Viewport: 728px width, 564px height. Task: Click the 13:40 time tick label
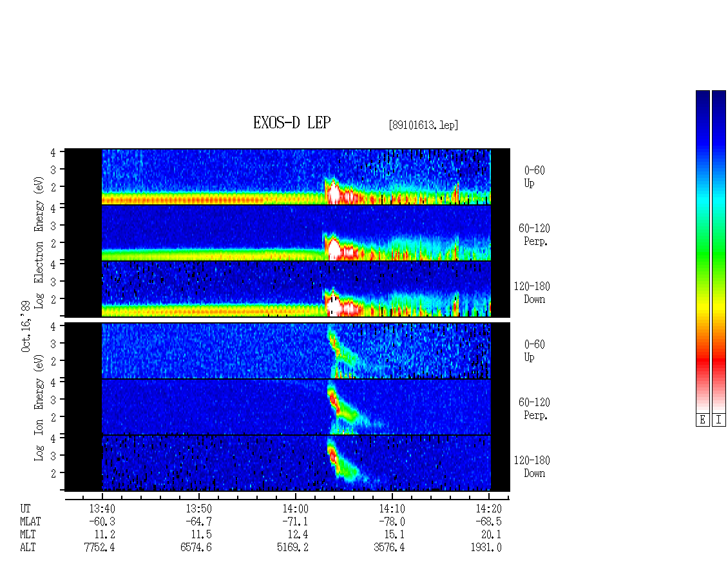[102, 509]
